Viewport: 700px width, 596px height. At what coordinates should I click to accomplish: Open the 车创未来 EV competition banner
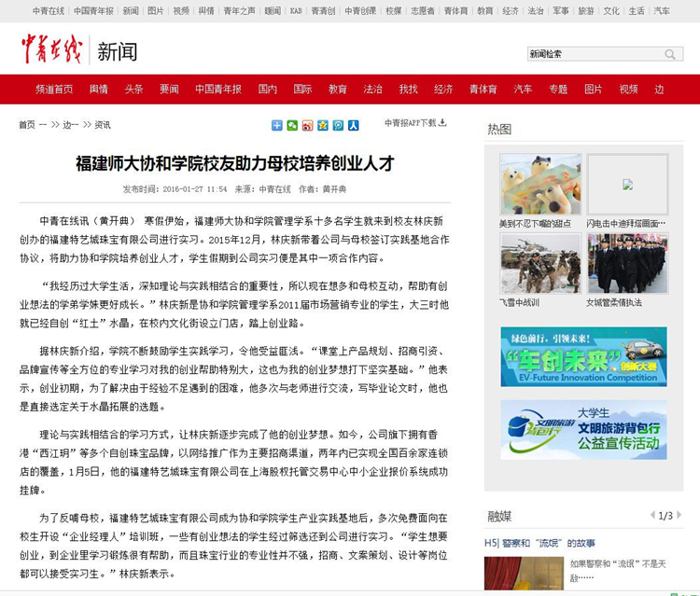click(584, 357)
